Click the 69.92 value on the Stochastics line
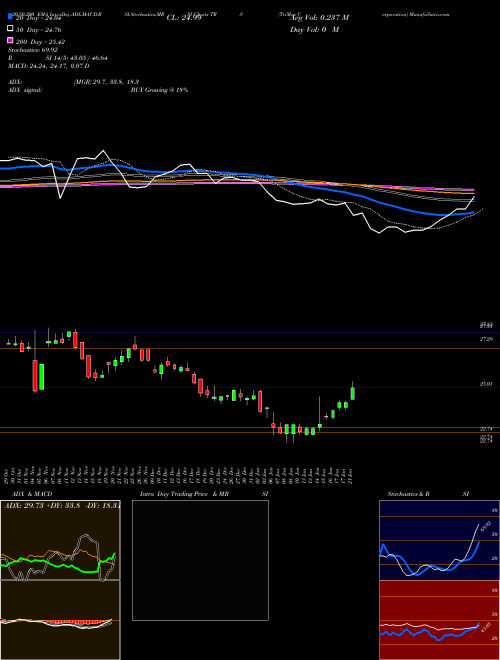The width and height of the screenshot is (500, 660). tap(484, 526)
